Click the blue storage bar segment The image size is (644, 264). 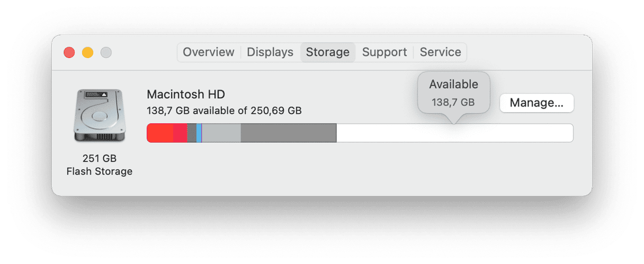pos(199,133)
